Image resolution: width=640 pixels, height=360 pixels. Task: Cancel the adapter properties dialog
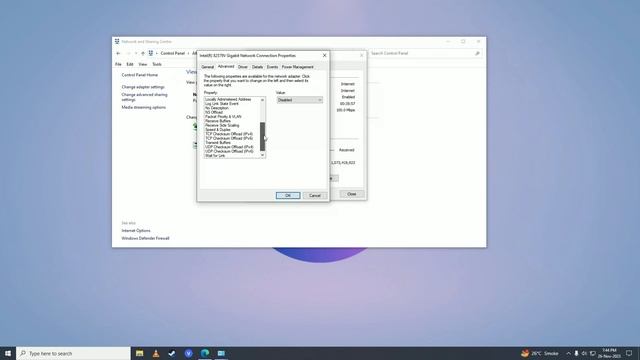click(x=315, y=196)
